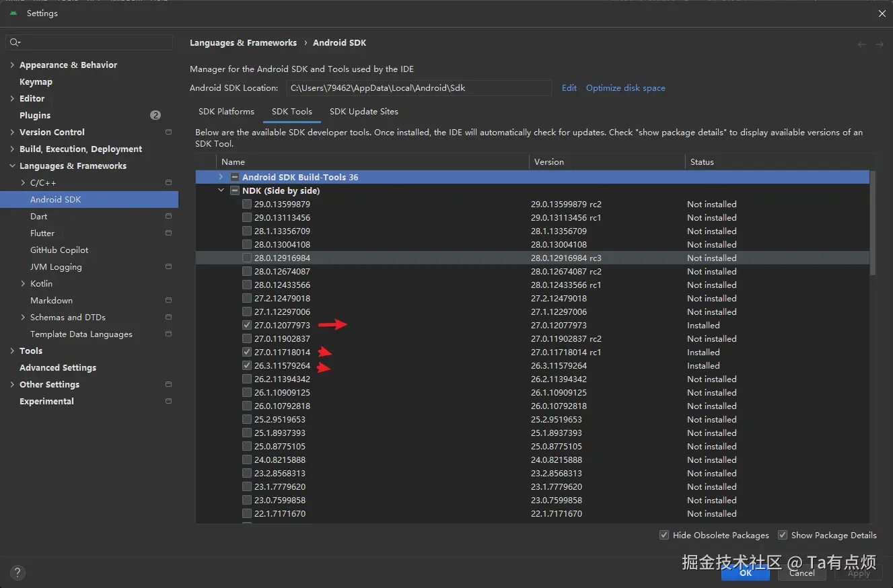Disable Hide Obsolete Packages

664,535
